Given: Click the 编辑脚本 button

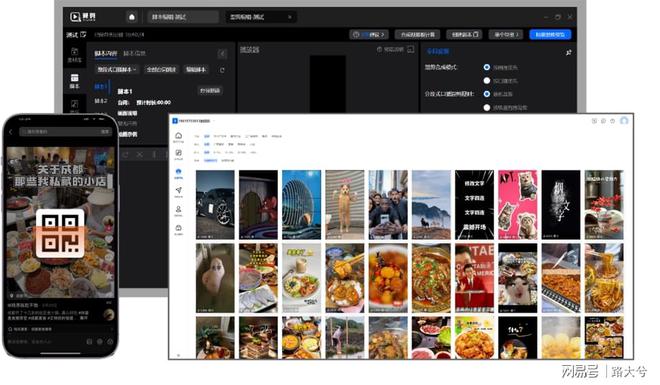Looking at the screenshot, I should click(196, 69).
